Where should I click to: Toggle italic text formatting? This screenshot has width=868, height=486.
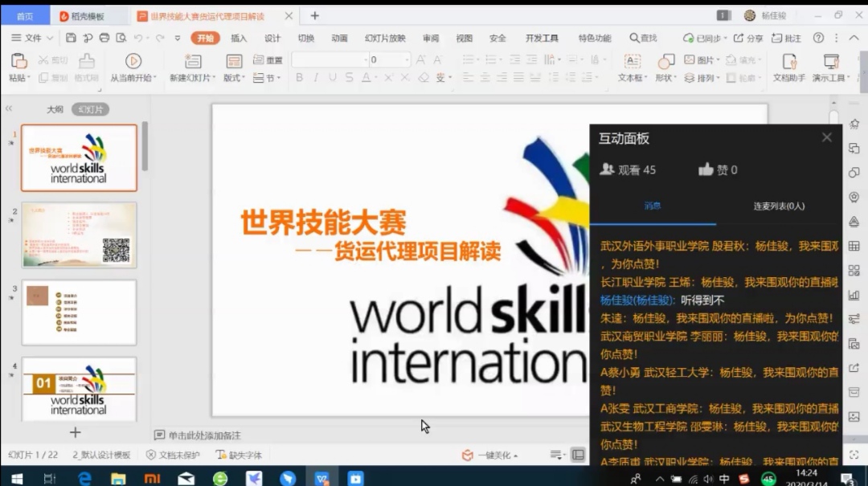[316, 78]
